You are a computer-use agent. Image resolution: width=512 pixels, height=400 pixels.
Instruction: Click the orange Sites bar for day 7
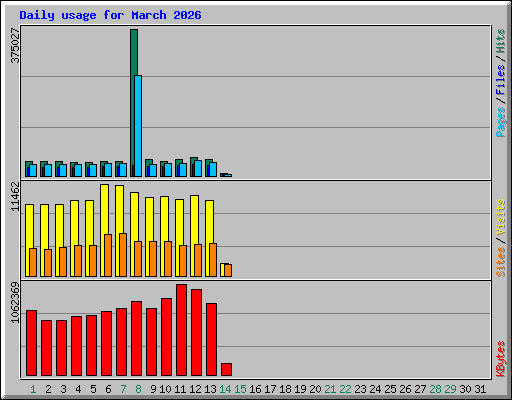tap(123, 255)
